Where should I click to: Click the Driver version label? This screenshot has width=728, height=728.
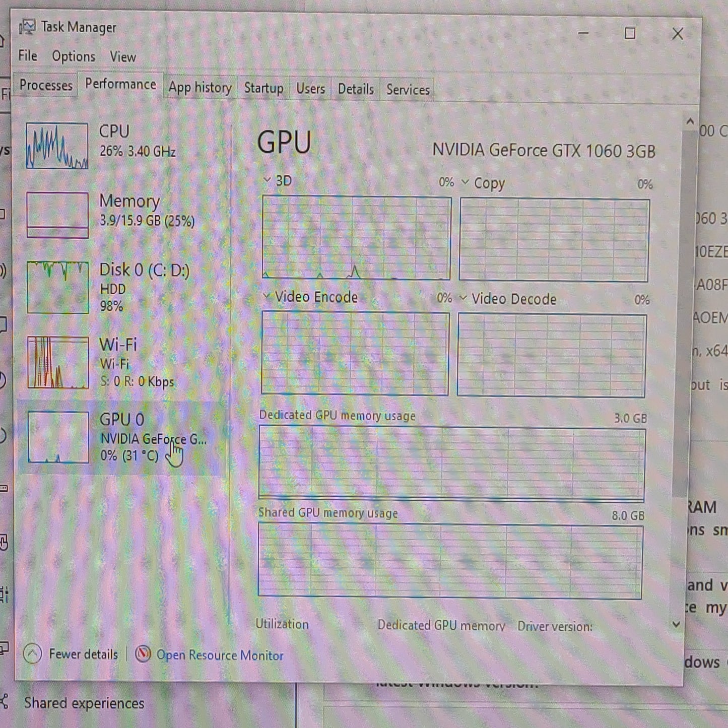pos(555,627)
